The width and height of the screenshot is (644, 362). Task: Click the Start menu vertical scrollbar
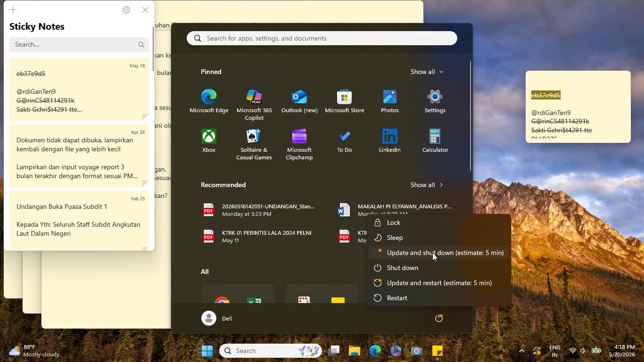click(470, 115)
